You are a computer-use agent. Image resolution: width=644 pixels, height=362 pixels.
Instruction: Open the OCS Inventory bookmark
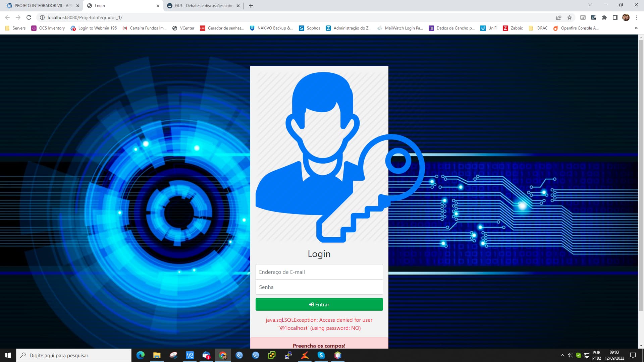(48, 28)
